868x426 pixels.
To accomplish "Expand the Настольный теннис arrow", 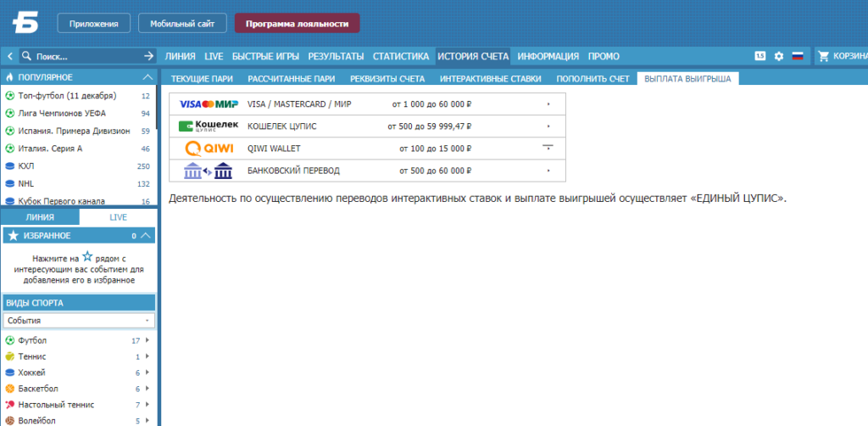I will click(x=147, y=405).
